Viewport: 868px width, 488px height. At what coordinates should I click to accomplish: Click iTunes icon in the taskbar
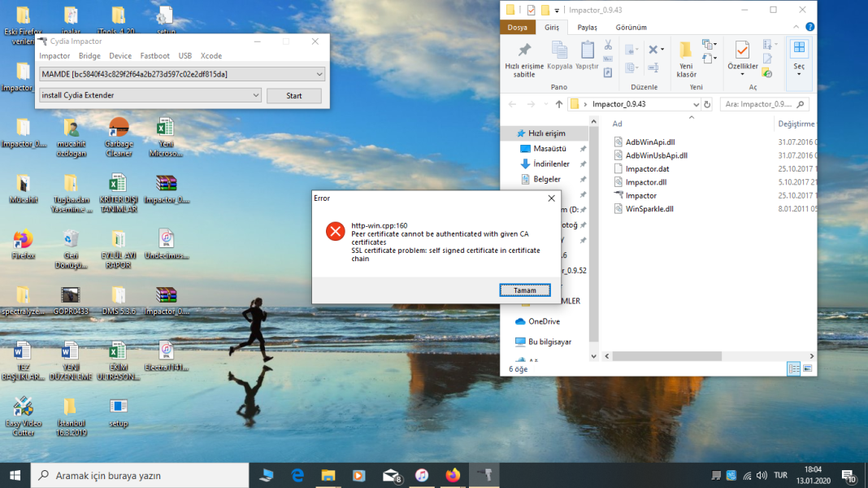pyautogui.click(x=422, y=475)
